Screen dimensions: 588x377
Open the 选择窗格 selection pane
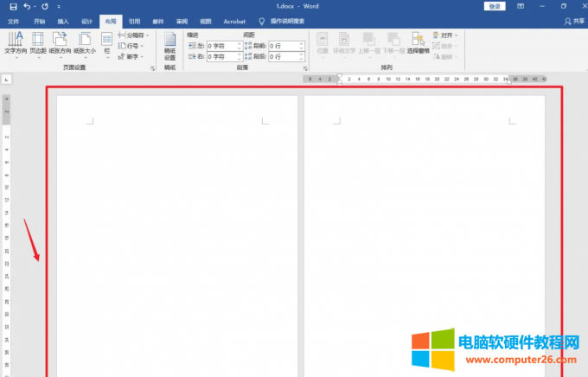click(x=419, y=43)
